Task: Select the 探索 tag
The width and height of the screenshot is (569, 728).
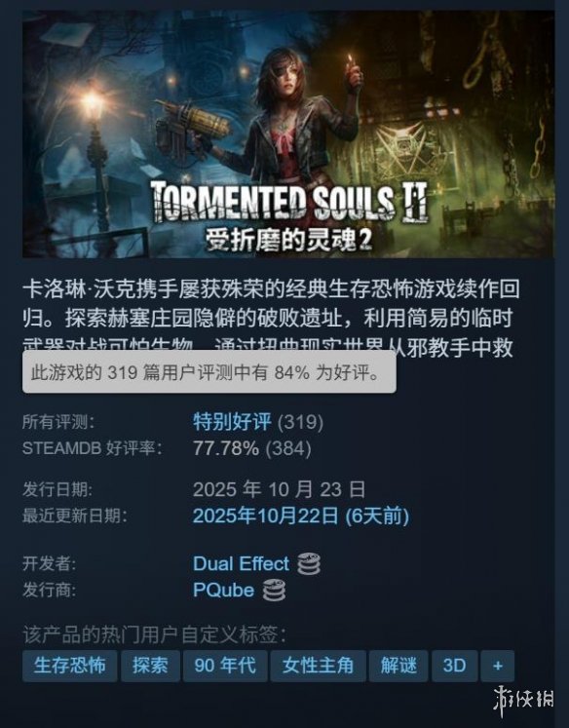Action: click(150, 666)
